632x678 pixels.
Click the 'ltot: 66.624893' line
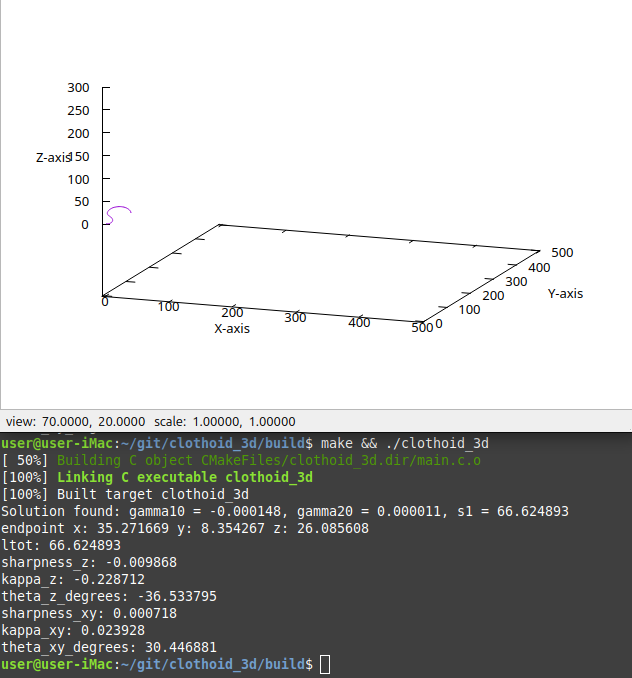pyautogui.click(x=61, y=545)
